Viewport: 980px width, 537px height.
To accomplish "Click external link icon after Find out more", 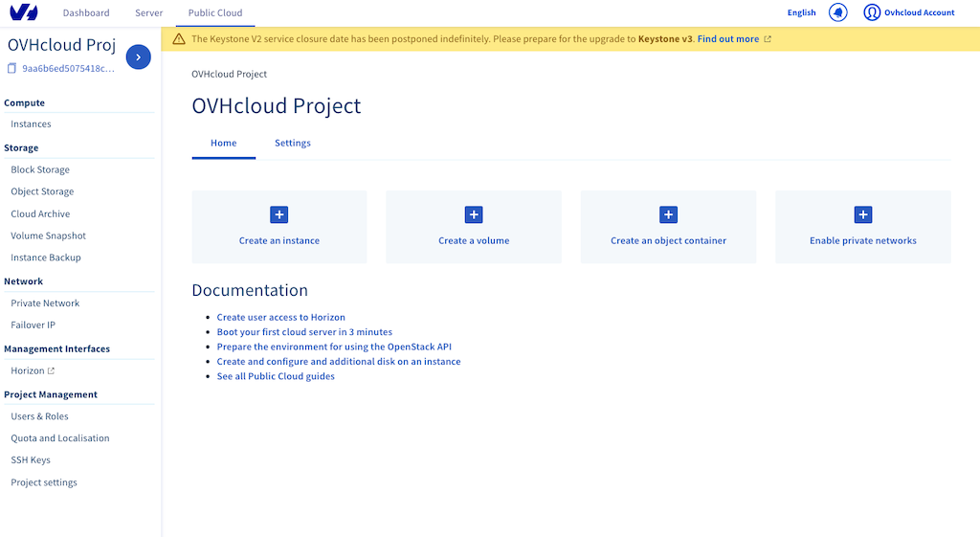I will [768, 38].
